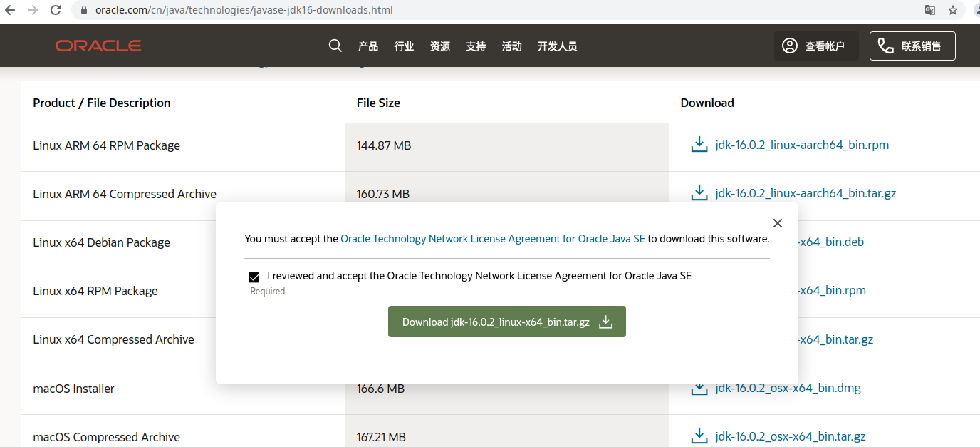This screenshot has height=447, width=980.
Task: Open the 支持 menu
Action: coord(476,46)
